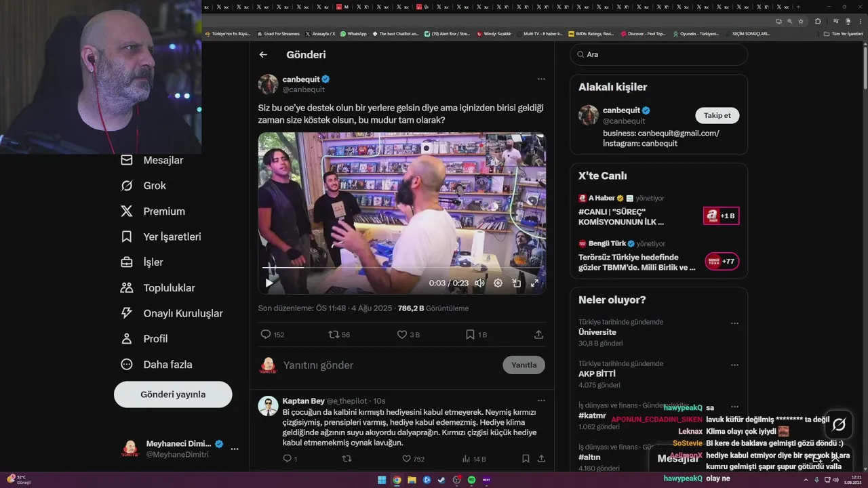Open A Haber live broadcast entry

(658, 210)
